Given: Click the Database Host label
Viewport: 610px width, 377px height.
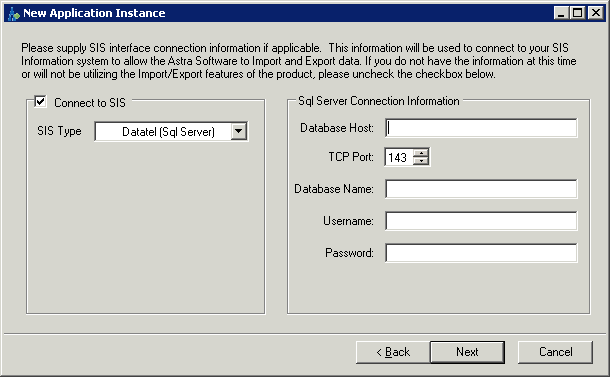Looking at the screenshot, I should tap(337, 128).
